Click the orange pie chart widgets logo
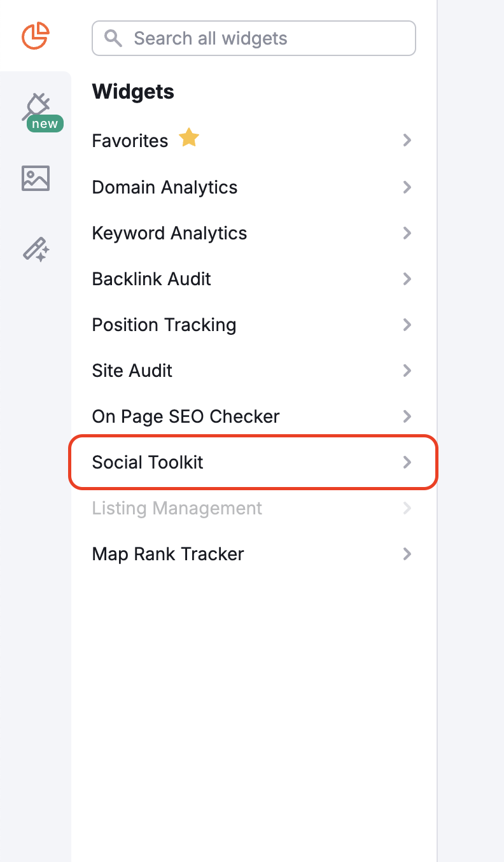Image resolution: width=504 pixels, height=862 pixels. tap(35, 36)
